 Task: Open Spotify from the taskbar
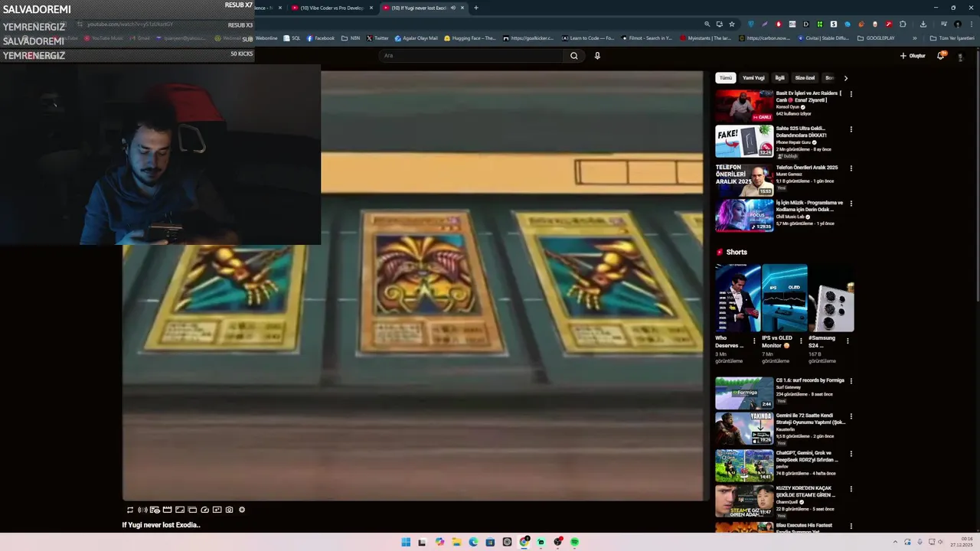[x=574, y=542]
